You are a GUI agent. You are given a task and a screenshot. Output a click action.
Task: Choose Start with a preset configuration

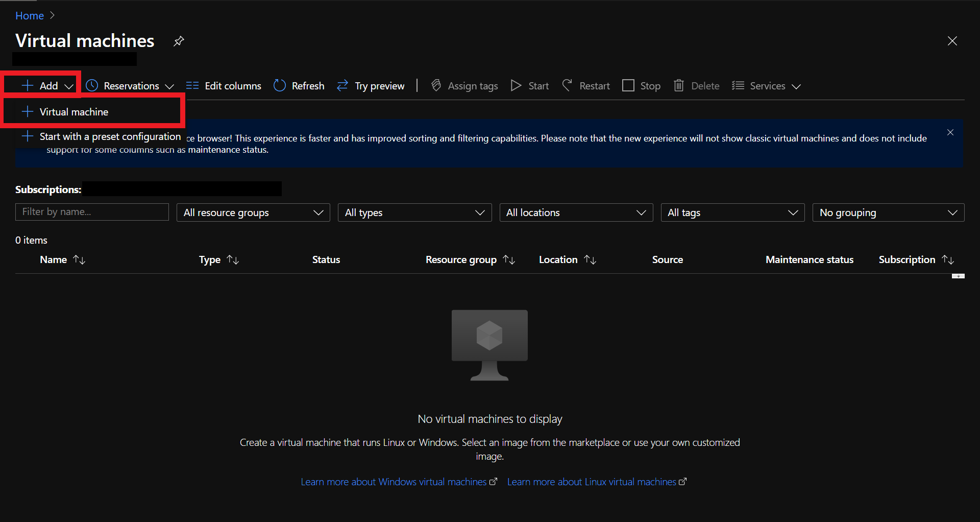pyautogui.click(x=101, y=136)
